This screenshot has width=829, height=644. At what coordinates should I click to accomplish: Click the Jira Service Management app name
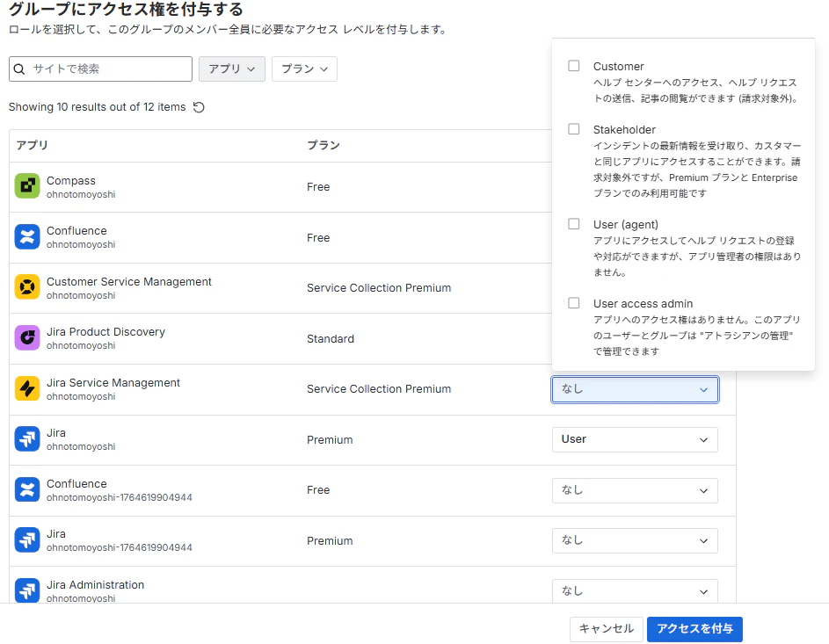[113, 382]
